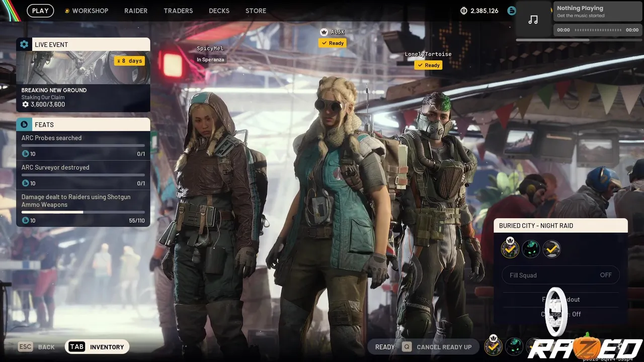Click the 0/1 count for ARC Probes searched
Viewport: 644px width, 362px height.
[141, 154]
